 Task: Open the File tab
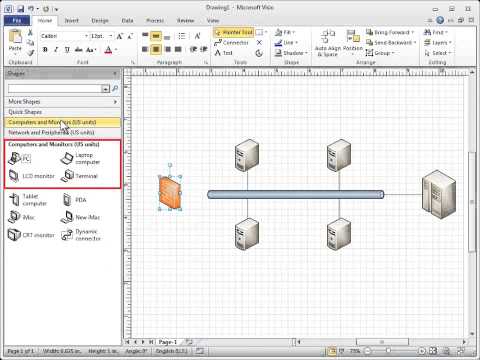coord(17,20)
